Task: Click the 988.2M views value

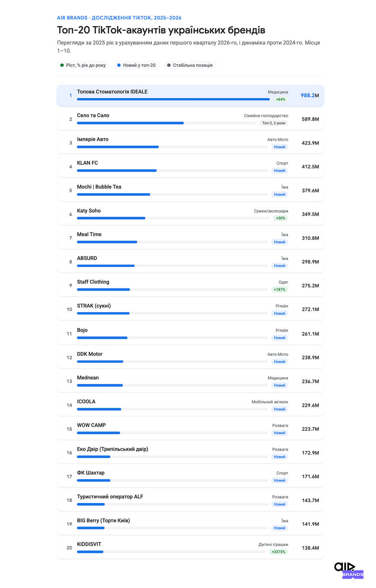Action: [310, 95]
